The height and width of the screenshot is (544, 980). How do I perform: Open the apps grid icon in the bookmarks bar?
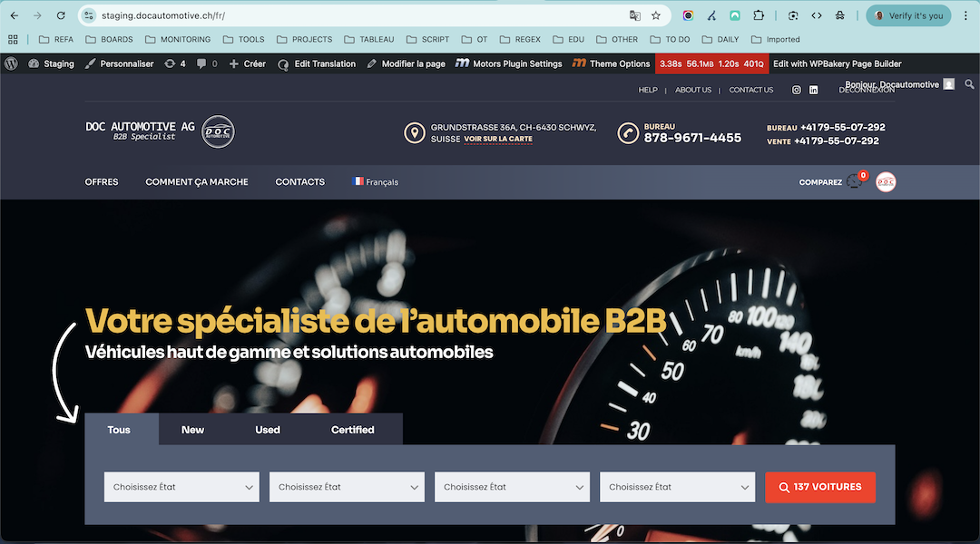click(x=13, y=39)
